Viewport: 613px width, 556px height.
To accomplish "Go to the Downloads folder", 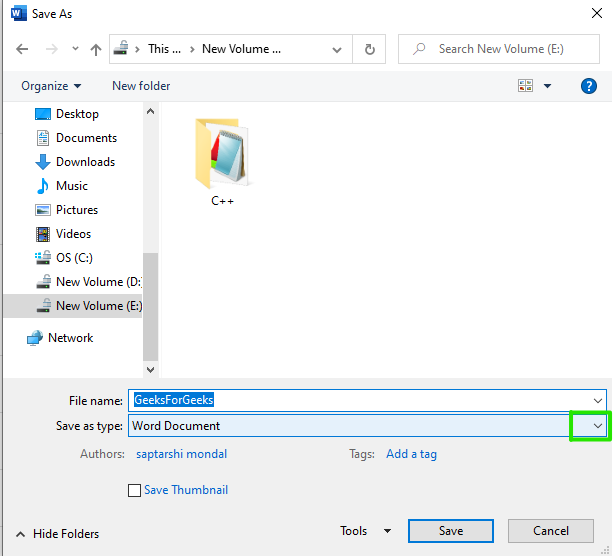I will 85,162.
